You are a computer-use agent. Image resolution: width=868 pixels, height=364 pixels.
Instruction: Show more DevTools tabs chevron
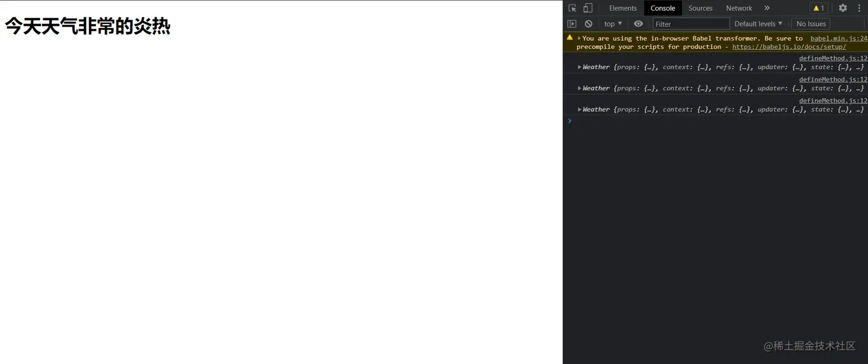pyautogui.click(x=767, y=8)
